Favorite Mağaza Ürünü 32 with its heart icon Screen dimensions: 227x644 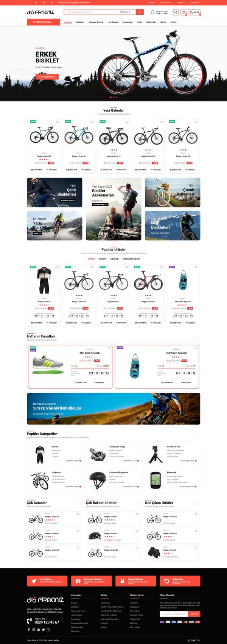click(58, 122)
